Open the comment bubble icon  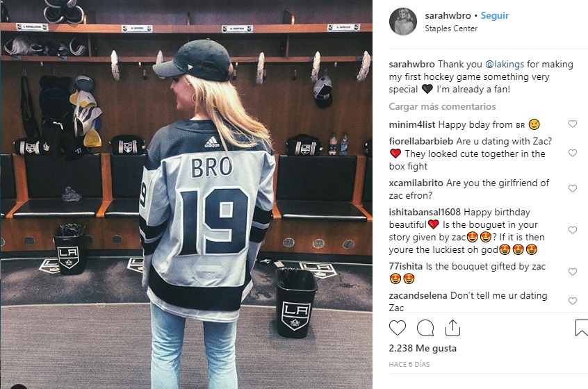[425, 328]
